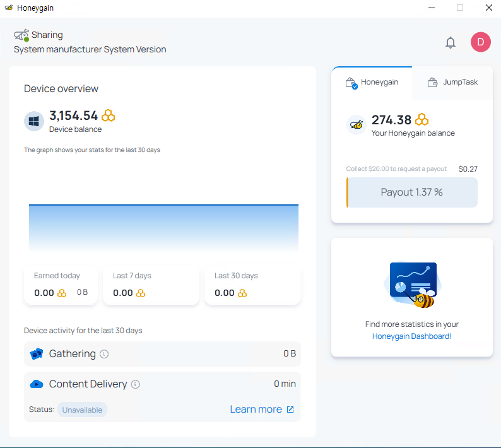Click the 0 min Content Delivery value
The height and width of the screenshot is (448, 501).
pyautogui.click(x=285, y=384)
